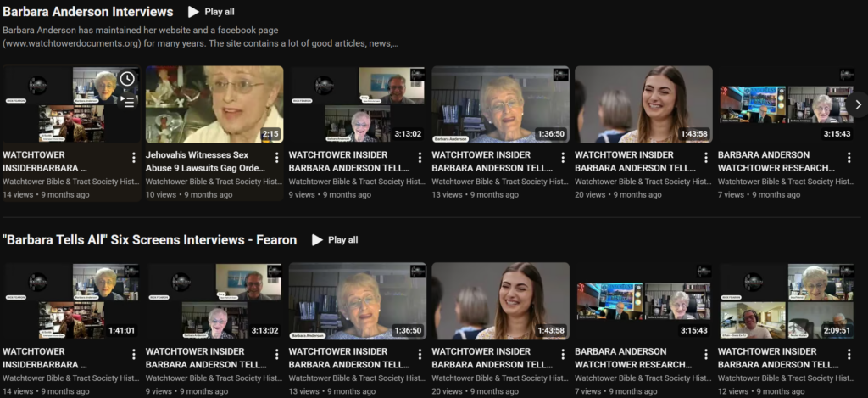This screenshot has width=868, height=398.
Task: Open channel name under 7-views video in Barbara Anderson Interviews
Action: 786,182
